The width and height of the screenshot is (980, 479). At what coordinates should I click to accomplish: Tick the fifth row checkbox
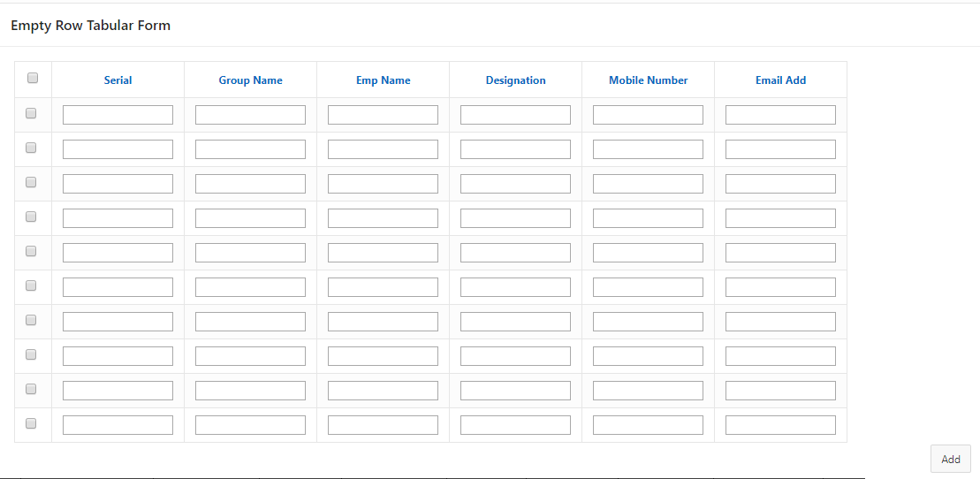tap(31, 251)
